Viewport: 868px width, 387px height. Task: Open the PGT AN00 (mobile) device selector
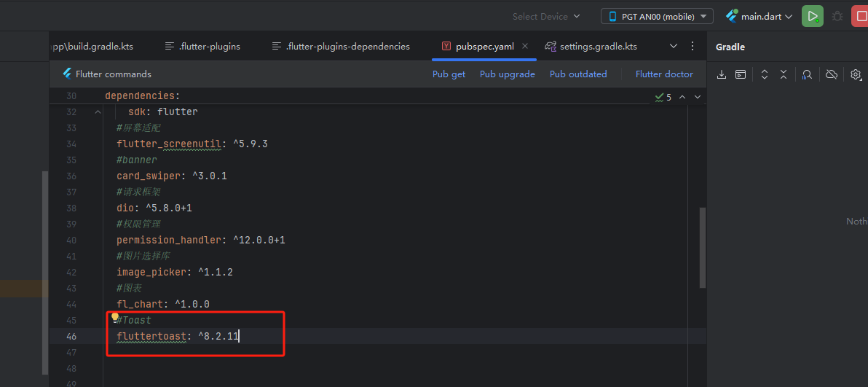pyautogui.click(x=657, y=17)
